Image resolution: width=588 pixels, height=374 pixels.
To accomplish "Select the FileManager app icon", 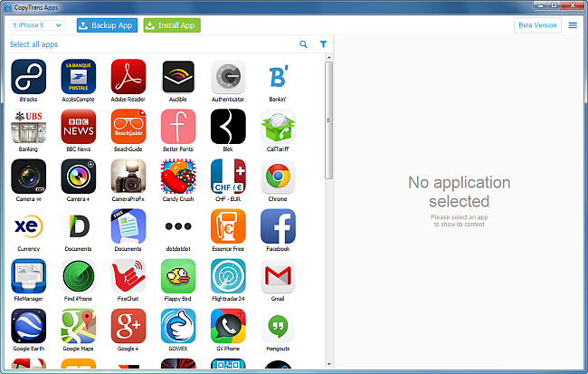I will (x=29, y=276).
